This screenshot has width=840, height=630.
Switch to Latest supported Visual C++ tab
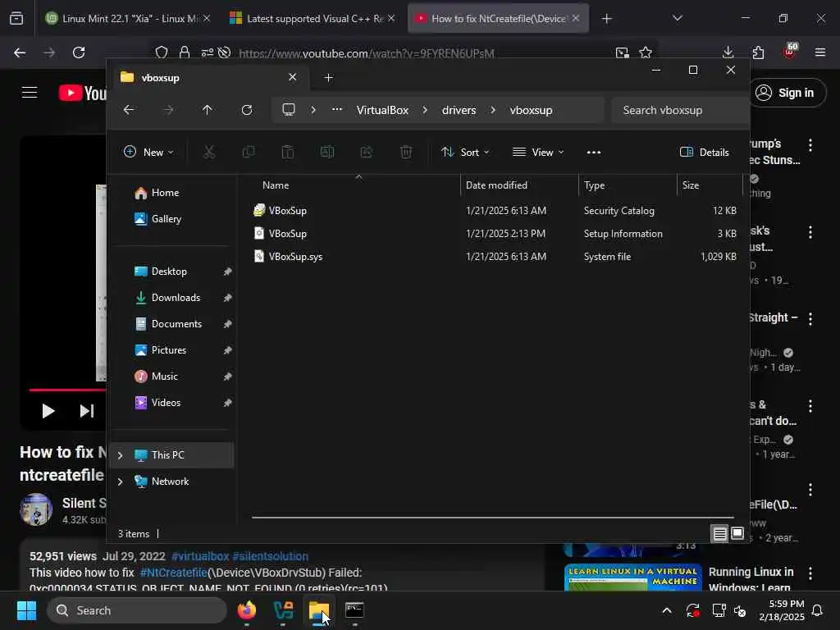coord(313,18)
